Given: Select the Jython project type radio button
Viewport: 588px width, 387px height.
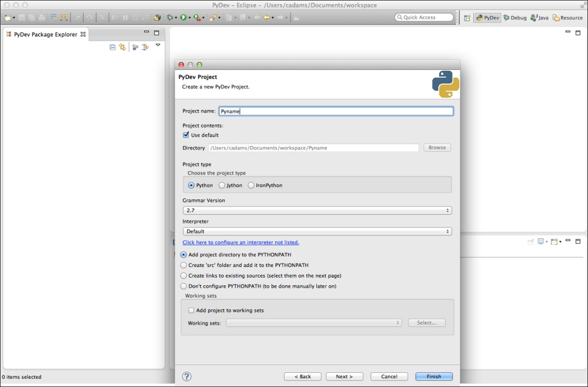Looking at the screenshot, I should tap(222, 185).
